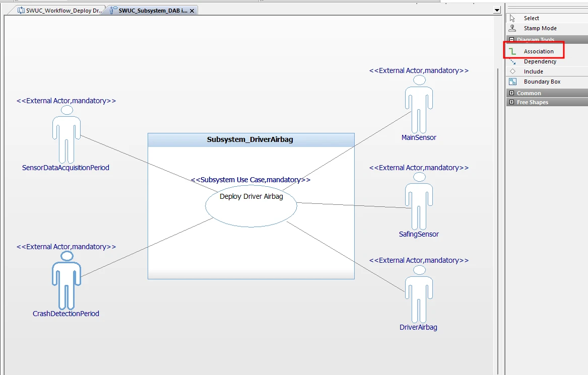Click the stereotype text above SafingSensor
This screenshot has width=588, height=375.
pos(419,168)
